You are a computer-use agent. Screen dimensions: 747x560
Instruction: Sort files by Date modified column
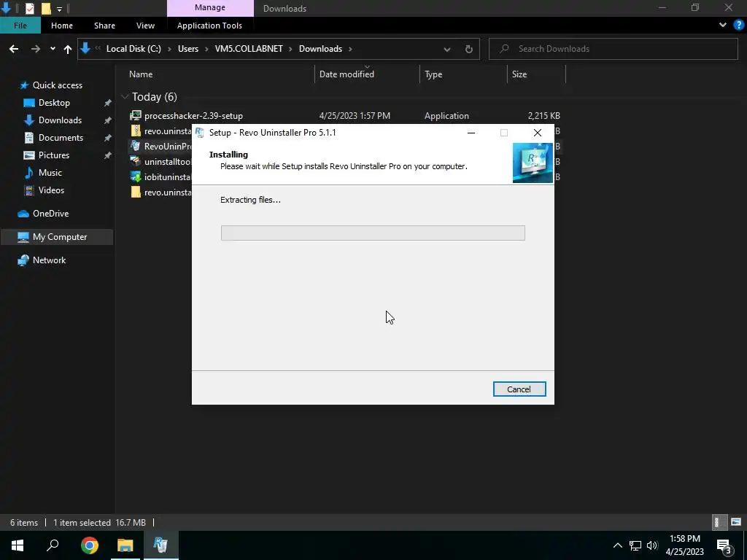pos(347,74)
